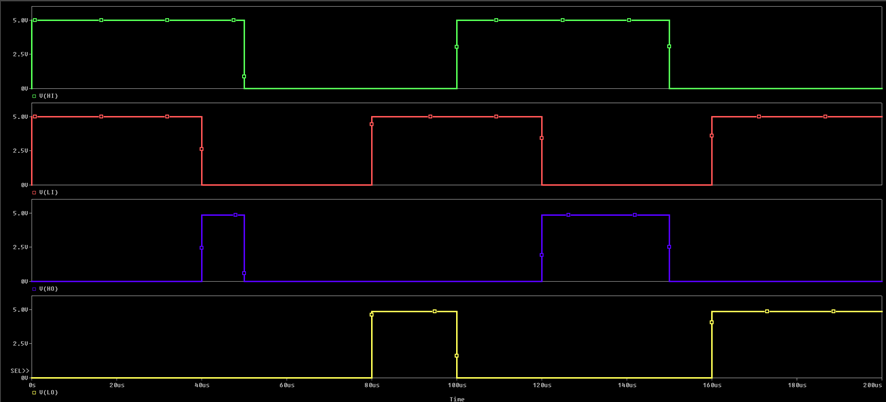Click V(LI) trace rising edge at 160us
This screenshot has width=886, height=402.
pyautogui.click(x=712, y=150)
